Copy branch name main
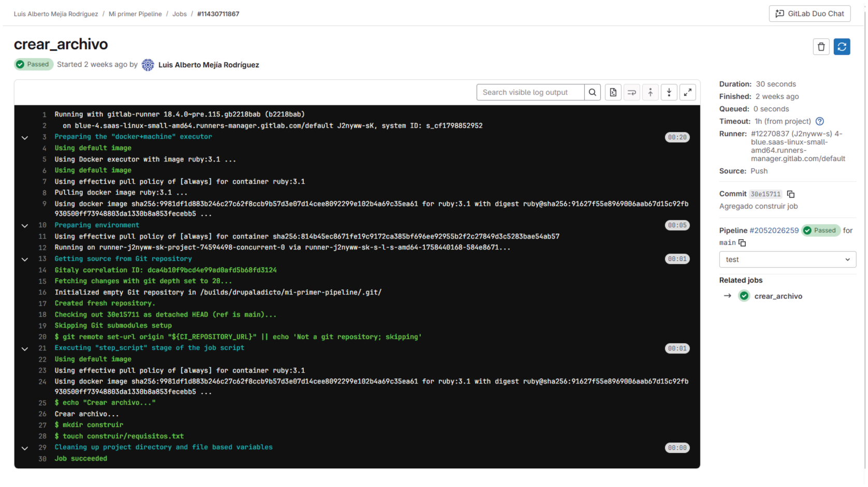Image resolution: width=868 pixels, height=487 pixels. (742, 243)
